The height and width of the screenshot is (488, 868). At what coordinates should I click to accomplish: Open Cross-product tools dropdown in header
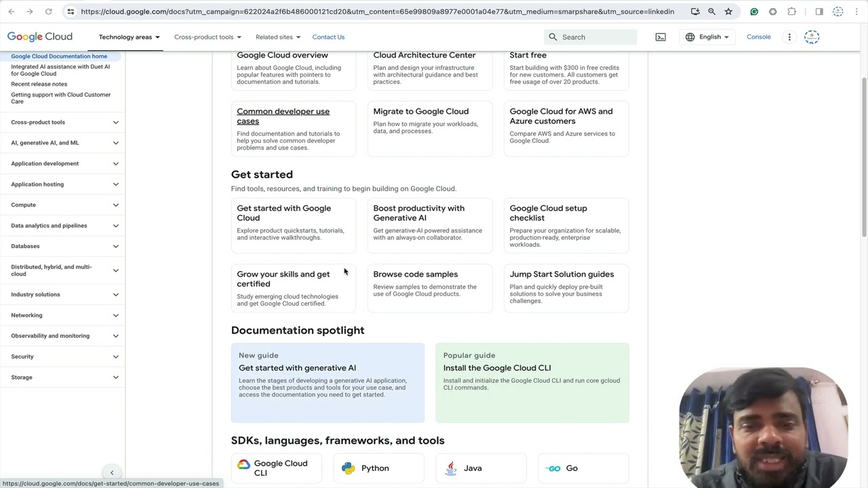click(208, 37)
